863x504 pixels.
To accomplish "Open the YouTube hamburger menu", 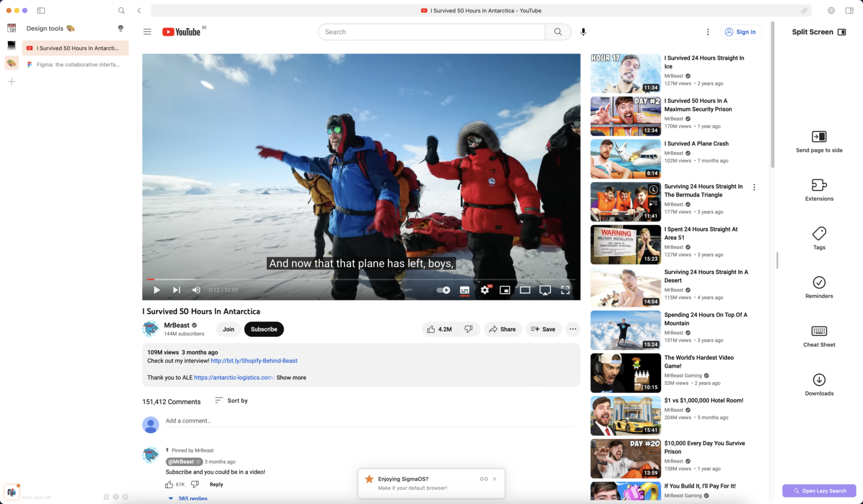I will [147, 31].
